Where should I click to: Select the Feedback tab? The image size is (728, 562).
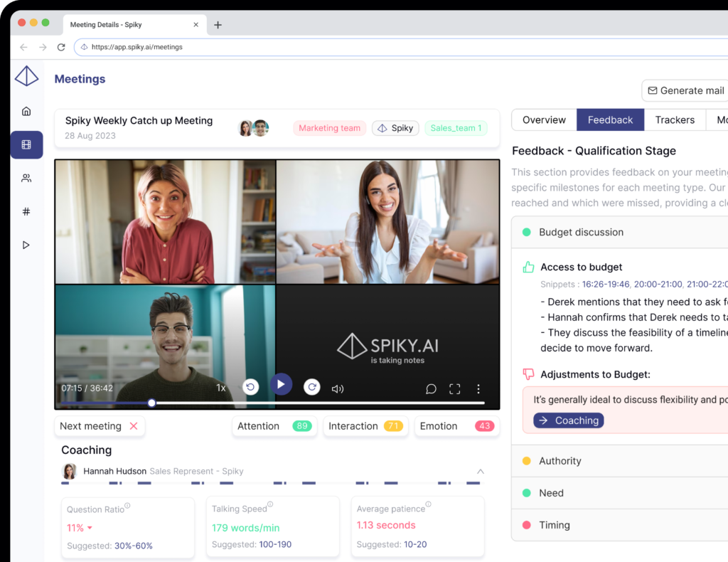[610, 120]
